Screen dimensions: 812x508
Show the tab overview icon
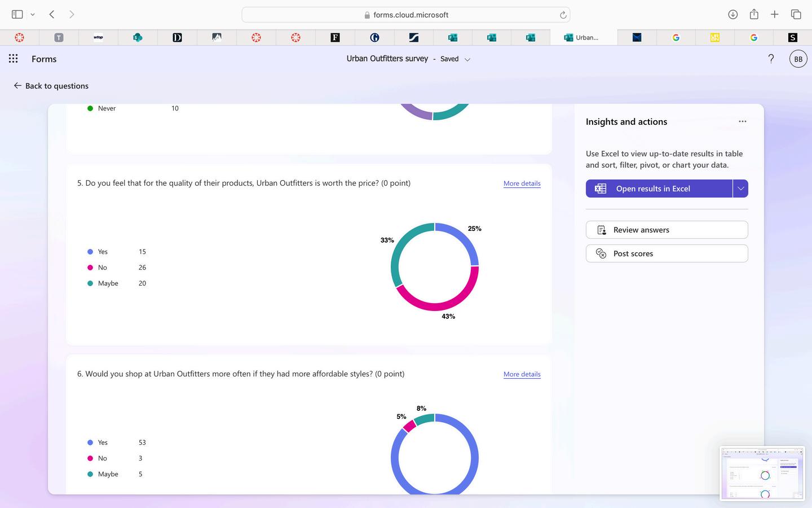pyautogui.click(x=796, y=15)
